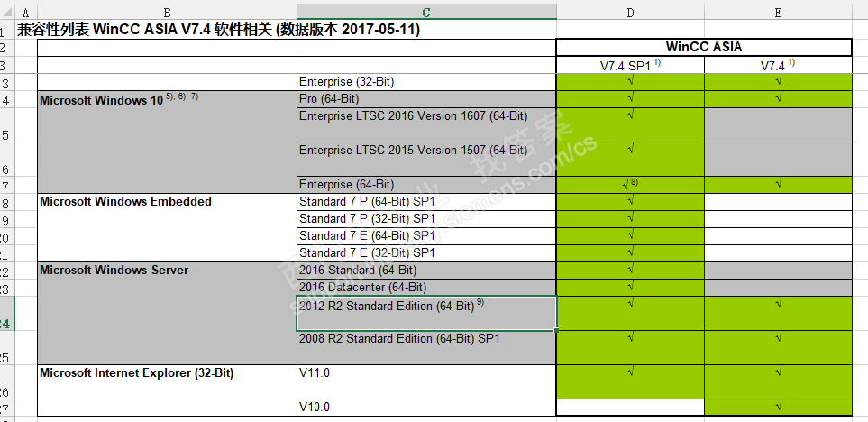Click Standard 7 P (32-Bit) SP1 cell
Image resolution: width=868 pixels, height=422 pixels.
[x=426, y=219]
